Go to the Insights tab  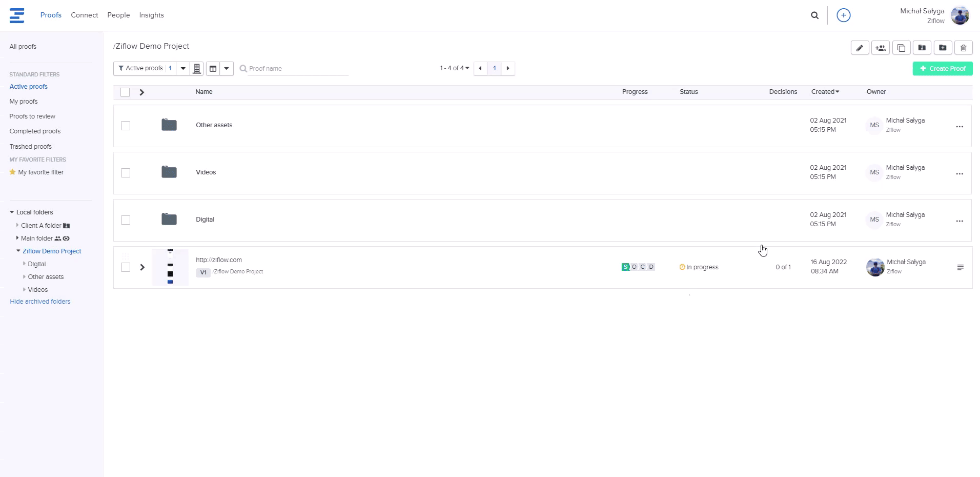[x=151, y=15]
